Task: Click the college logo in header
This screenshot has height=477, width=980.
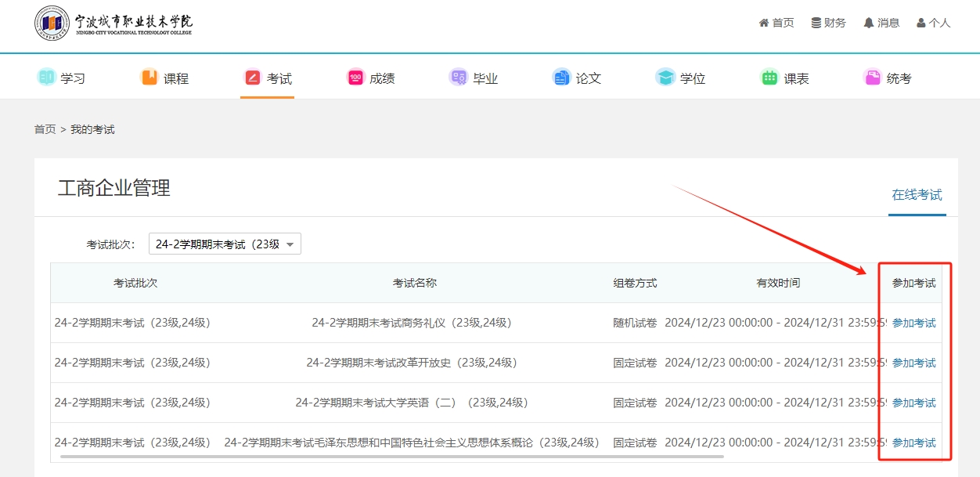Action: (113, 23)
